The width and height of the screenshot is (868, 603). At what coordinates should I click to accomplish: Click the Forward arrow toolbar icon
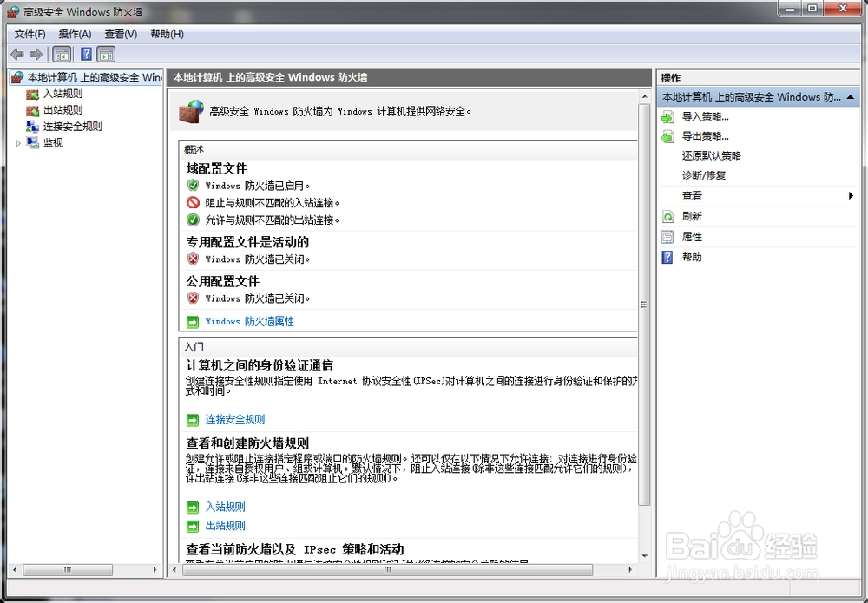tap(36, 54)
